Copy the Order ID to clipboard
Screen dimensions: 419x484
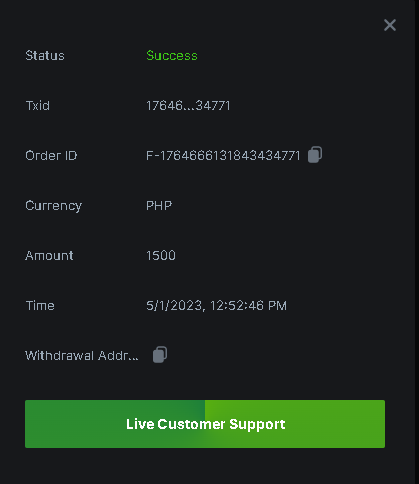(x=315, y=155)
